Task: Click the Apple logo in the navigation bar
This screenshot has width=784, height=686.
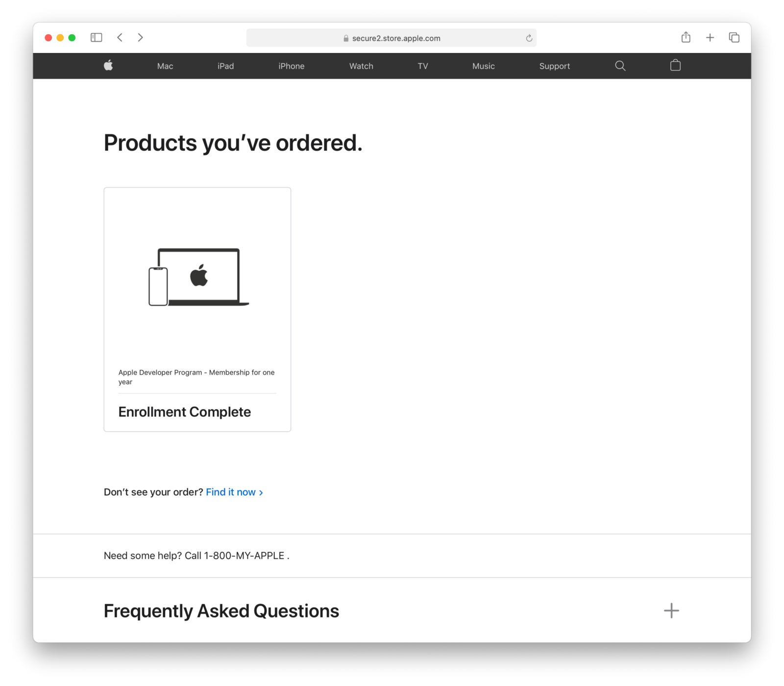Action: (108, 66)
